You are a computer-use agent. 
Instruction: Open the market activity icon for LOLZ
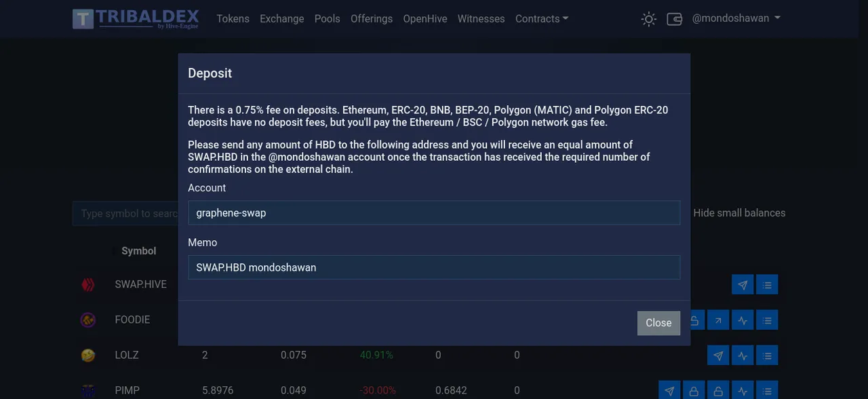743,355
